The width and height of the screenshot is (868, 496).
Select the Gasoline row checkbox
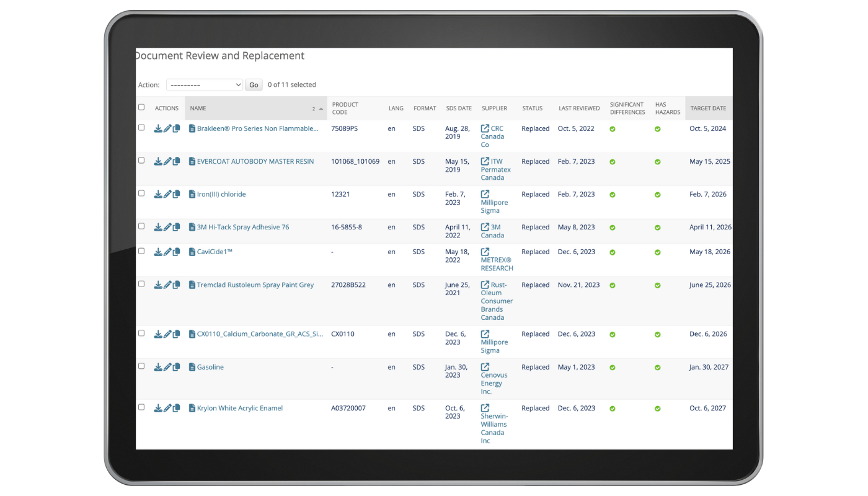(x=141, y=366)
